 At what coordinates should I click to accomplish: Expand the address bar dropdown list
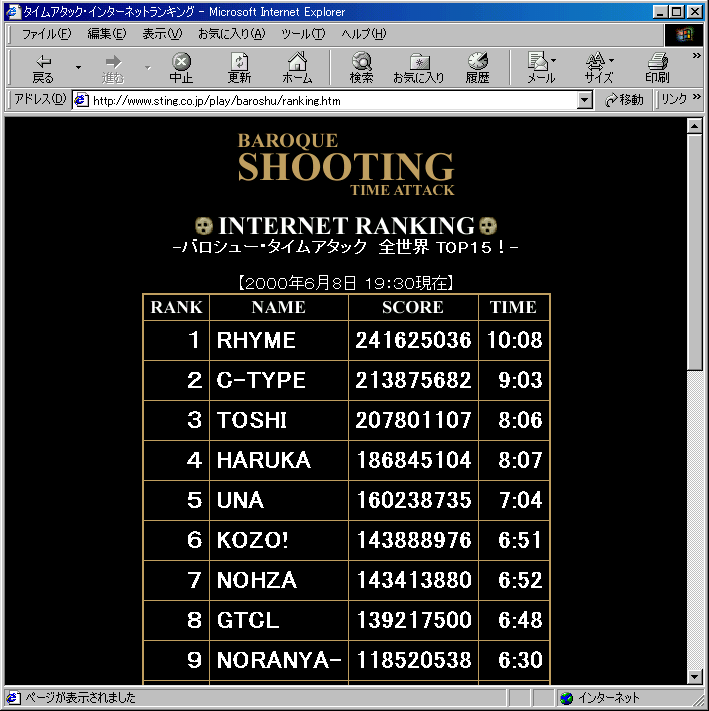(x=585, y=100)
